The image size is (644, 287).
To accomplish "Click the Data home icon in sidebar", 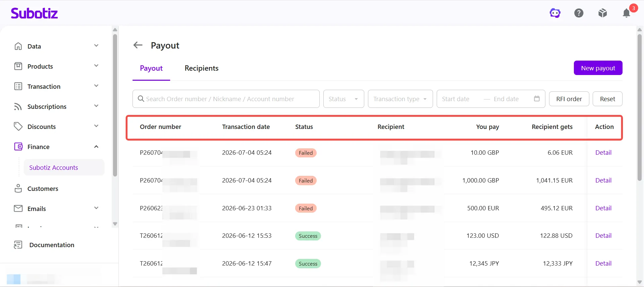I will (18, 46).
